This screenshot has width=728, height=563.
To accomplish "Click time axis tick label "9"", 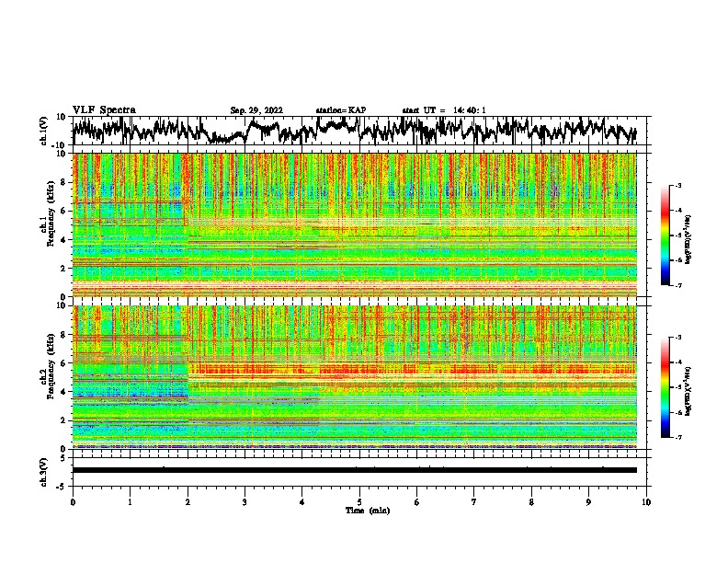I will click(588, 502).
